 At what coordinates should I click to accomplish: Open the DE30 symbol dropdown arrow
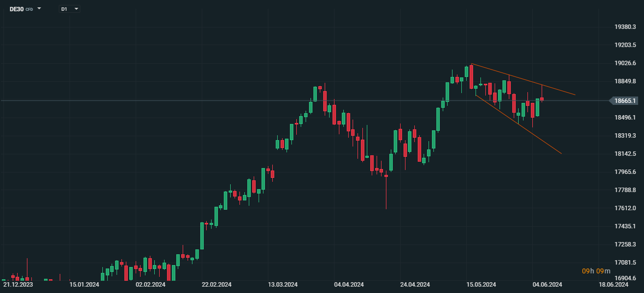tap(39, 9)
